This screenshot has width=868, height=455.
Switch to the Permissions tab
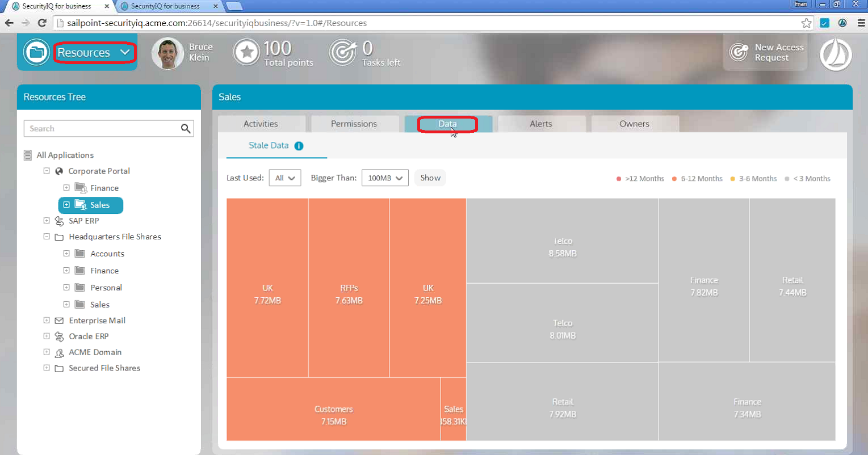click(x=354, y=124)
